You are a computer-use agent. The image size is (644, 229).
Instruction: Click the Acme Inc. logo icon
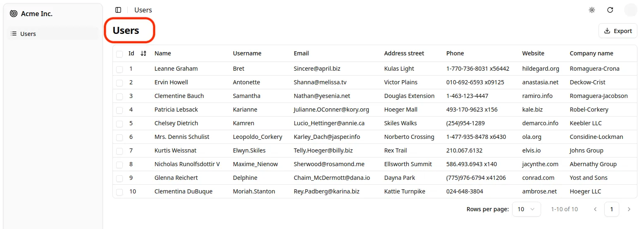[14, 14]
